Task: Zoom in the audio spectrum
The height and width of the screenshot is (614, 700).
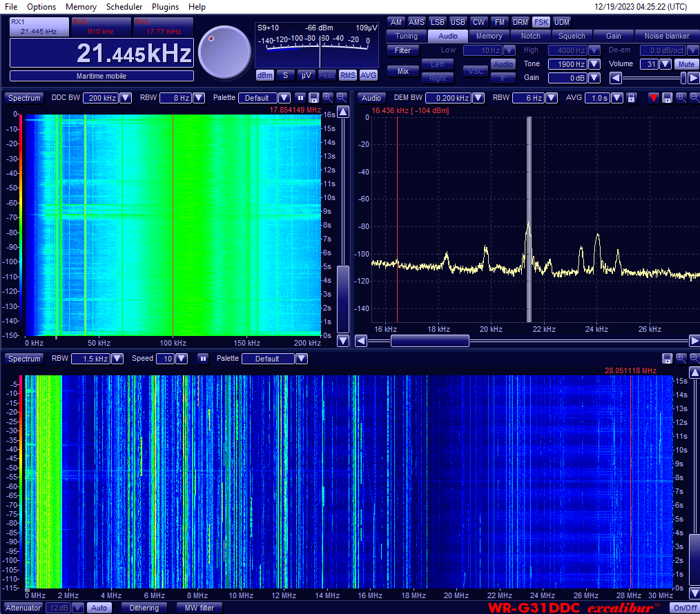Action: (x=681, y=97)
